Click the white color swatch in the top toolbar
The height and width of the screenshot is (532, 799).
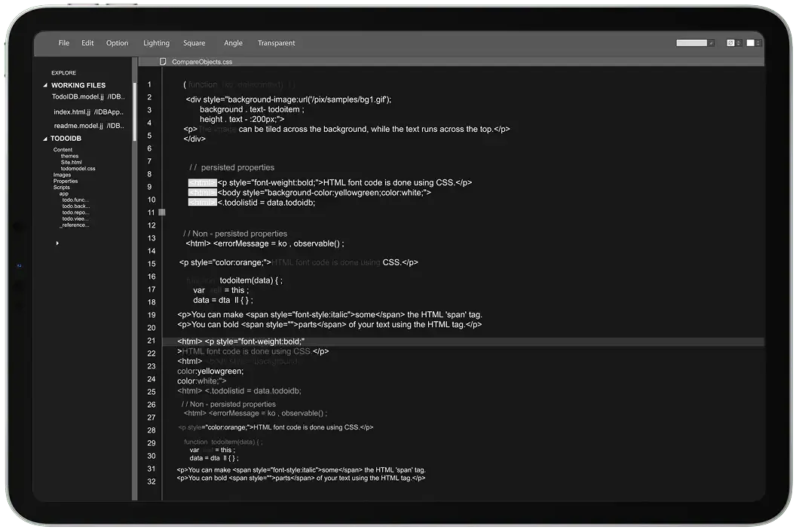click(751, 43)
